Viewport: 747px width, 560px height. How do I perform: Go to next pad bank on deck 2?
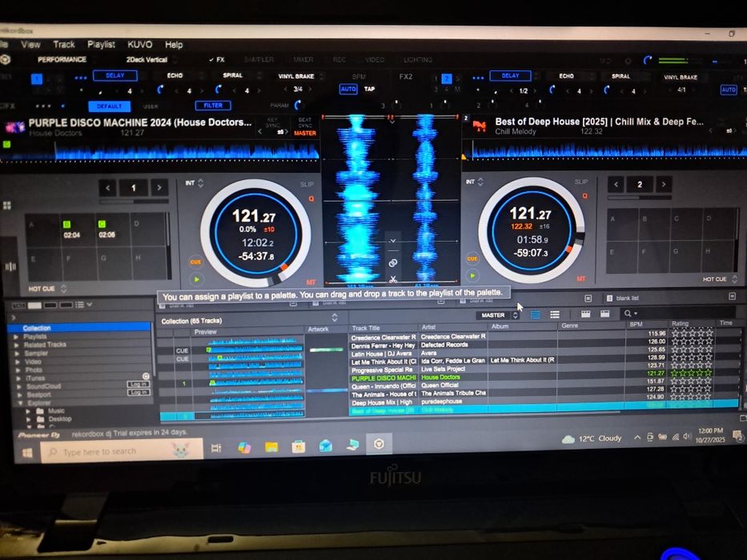pyautogui.click(x=663, y=184)
